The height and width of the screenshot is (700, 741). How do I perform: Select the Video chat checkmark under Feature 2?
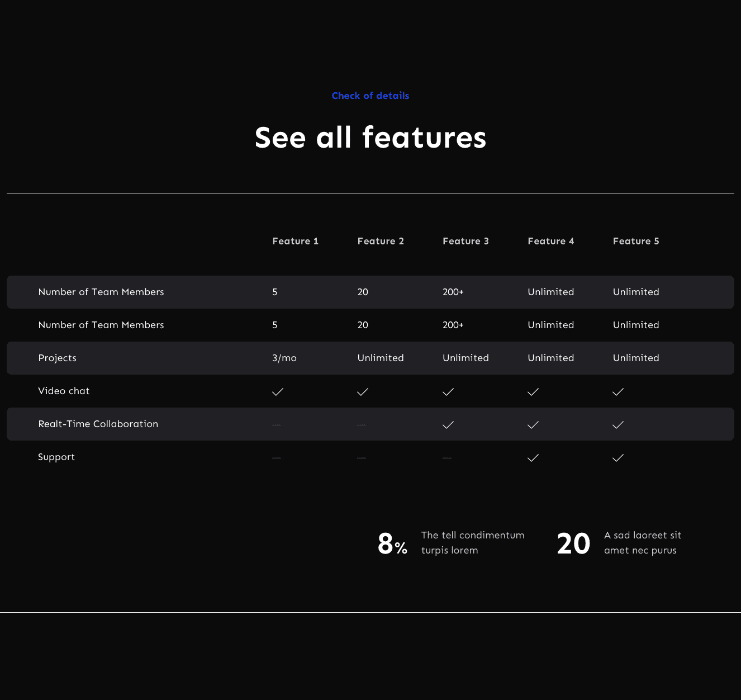[362, 391]
